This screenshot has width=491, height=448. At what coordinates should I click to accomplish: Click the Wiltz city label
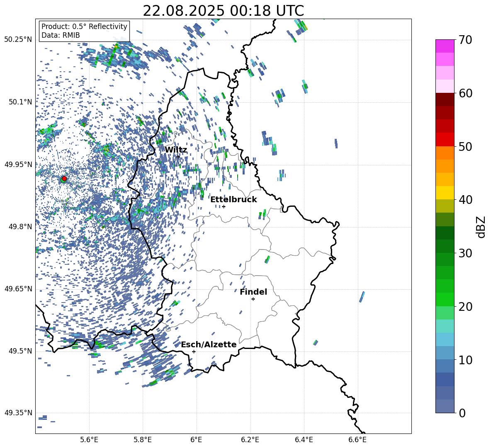pyautogui.click(x=176, y=150)
